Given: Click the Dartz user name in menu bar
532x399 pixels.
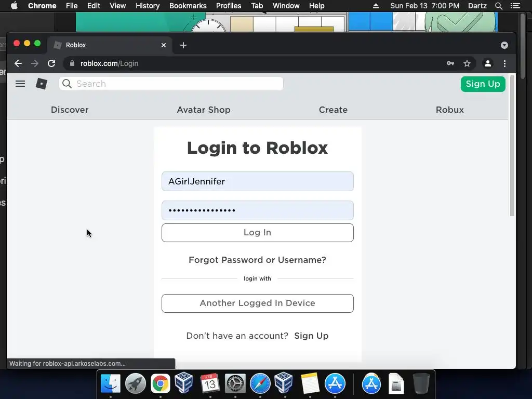Looking at the screenshot, I should (x=477, y=6).
